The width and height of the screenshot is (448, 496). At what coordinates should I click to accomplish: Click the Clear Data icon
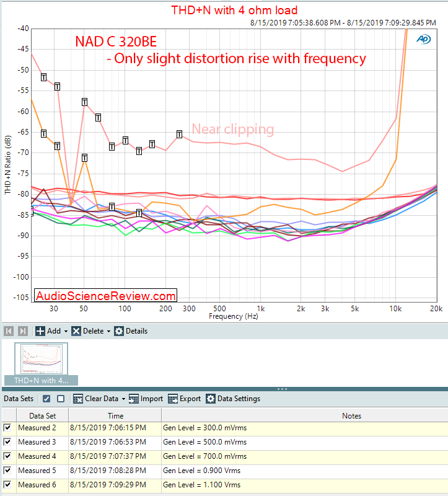click(78, 399)
